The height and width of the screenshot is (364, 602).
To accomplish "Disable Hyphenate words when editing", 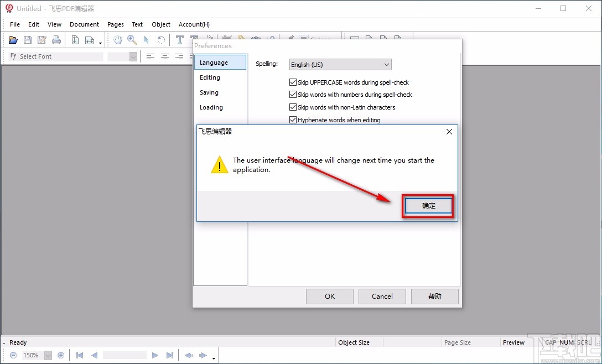I will pyautogui.click(x=293, y=120).
